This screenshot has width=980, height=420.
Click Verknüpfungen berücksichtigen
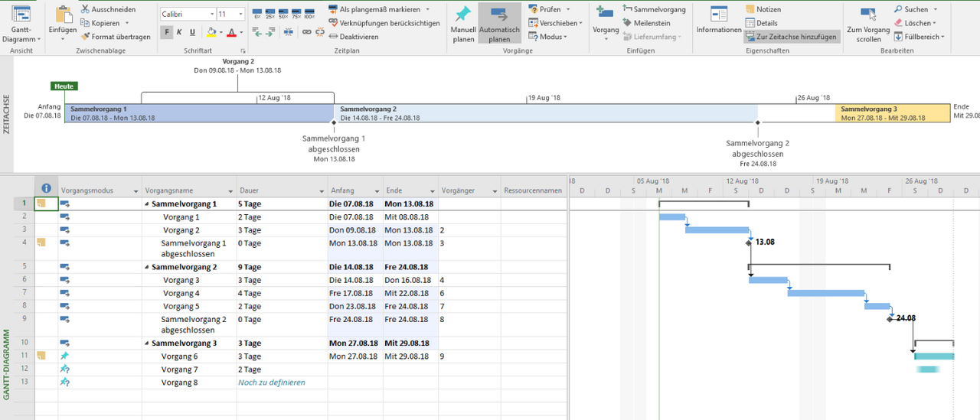(x=384, y=23)
